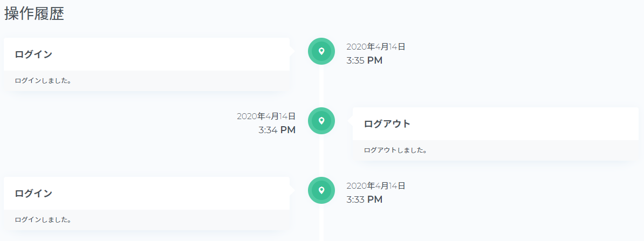Click date 2020年4月14日 above 3:35 PM
Viewport: 644px width, 241px height.
375,47
